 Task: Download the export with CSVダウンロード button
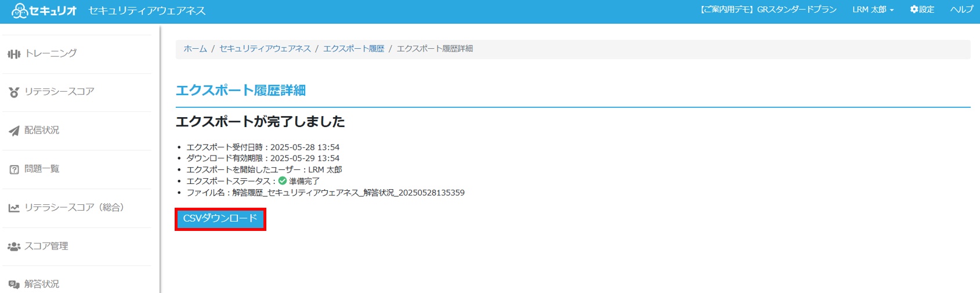click(220, 219)
